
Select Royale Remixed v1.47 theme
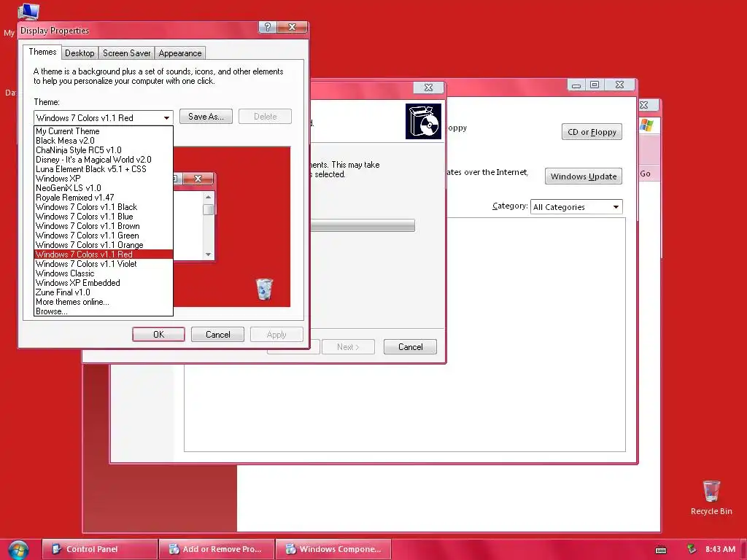click(104, 198)
